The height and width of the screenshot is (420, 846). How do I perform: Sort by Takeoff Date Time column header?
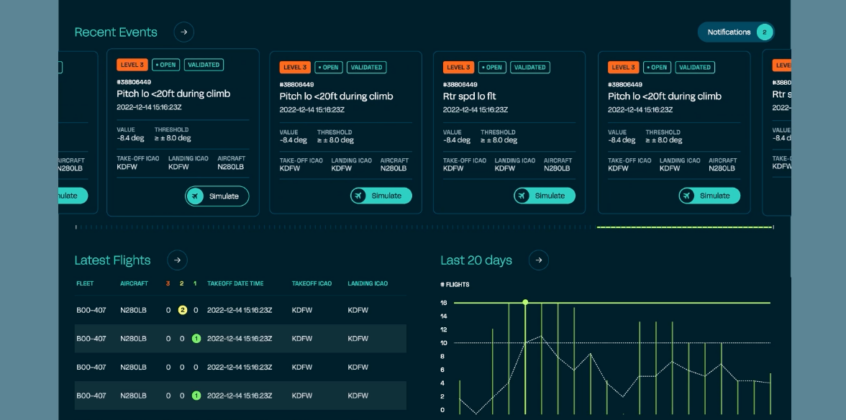(235, 284)
